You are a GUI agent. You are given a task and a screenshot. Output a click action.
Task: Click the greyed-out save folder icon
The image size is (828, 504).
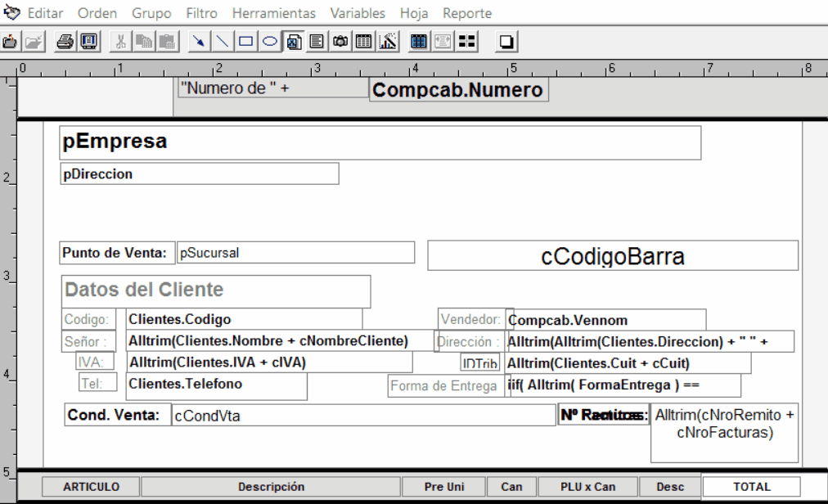34,41
